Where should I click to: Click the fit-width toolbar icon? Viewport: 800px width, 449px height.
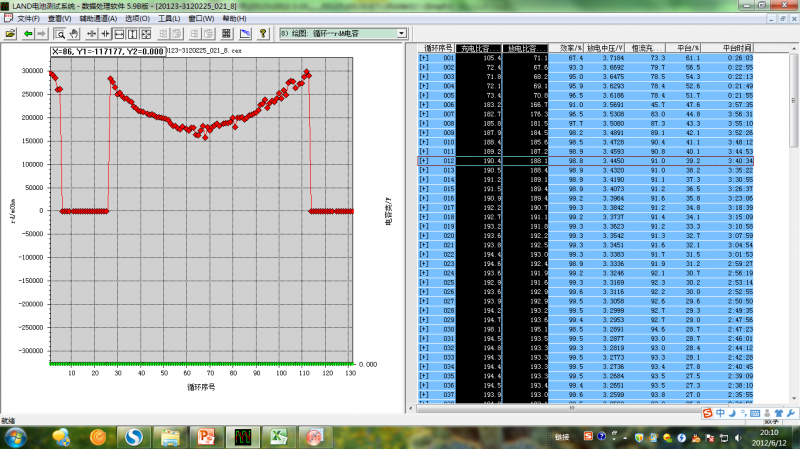119,34
